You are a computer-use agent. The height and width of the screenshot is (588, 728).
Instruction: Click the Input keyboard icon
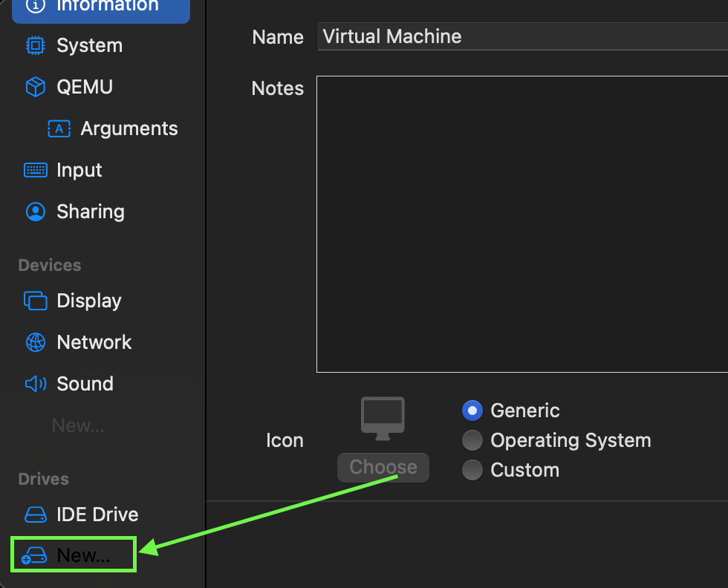[35, 170]
